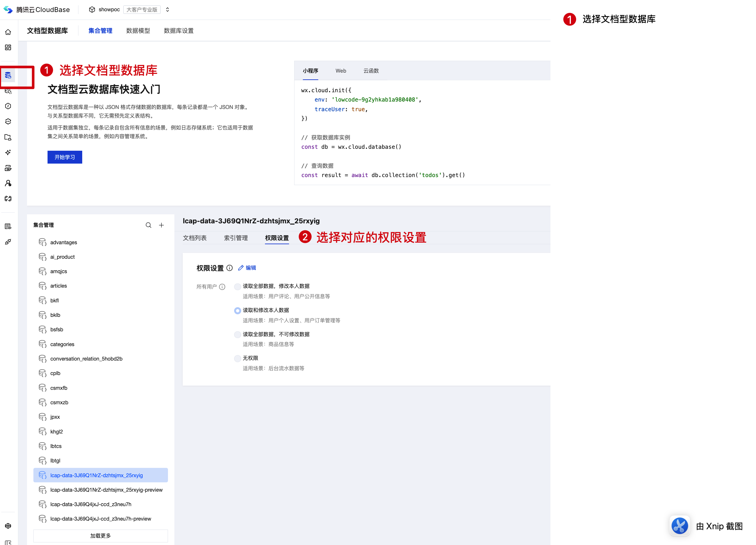
Task: Click the AI sparkle icon in sidebar
Action: pos(8,152)
